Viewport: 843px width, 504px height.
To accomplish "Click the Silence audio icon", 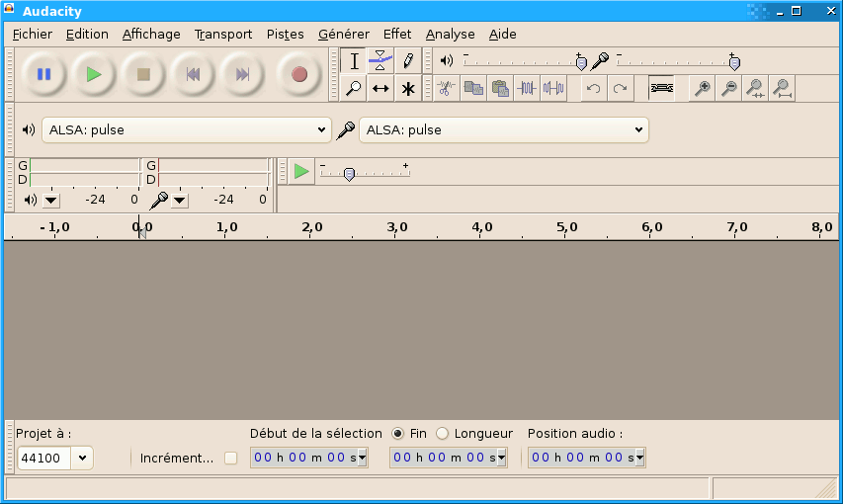I will pyautogui.click(x=553, y=88).
